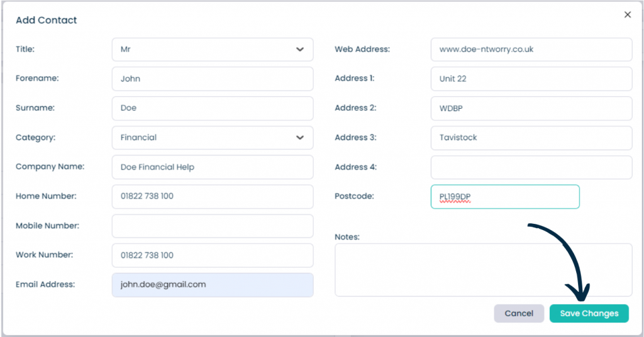Select the Address 2 field with WDBP
644x337 pixels.
(x=531, y=108)
